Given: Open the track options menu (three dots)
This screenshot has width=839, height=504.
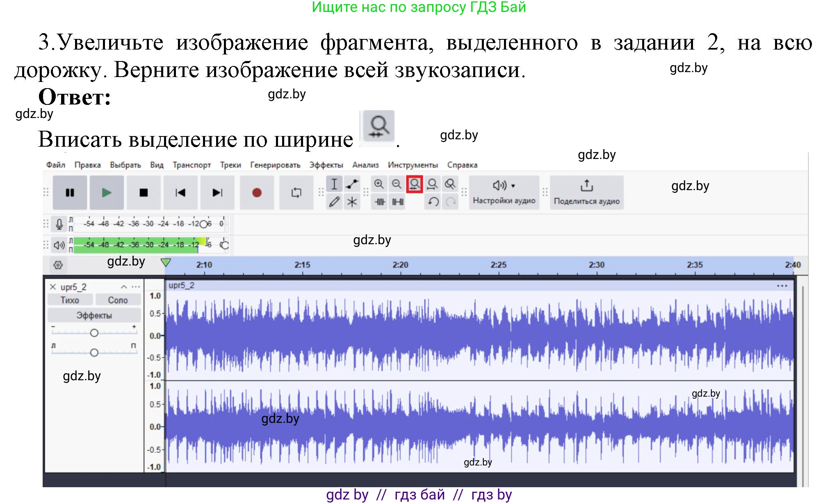Looking at the screenshot, I should [137, 287].
